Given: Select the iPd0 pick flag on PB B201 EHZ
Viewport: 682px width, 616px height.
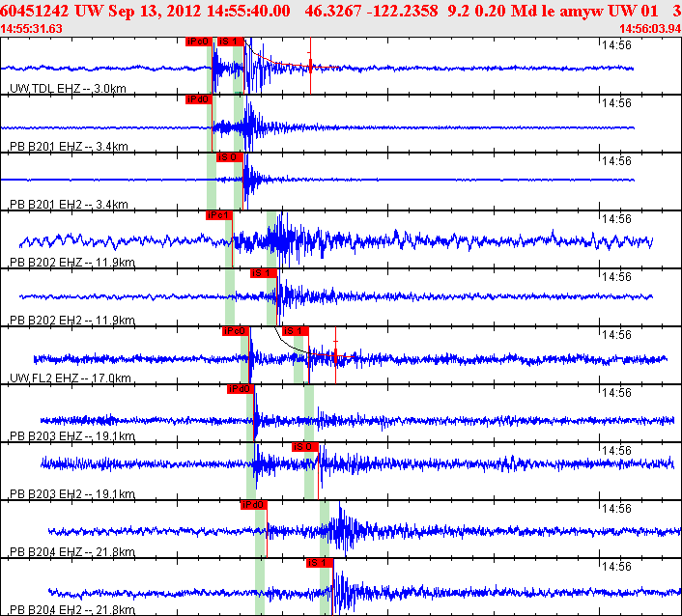Looking at the screenshot, I should coord(199,99).
